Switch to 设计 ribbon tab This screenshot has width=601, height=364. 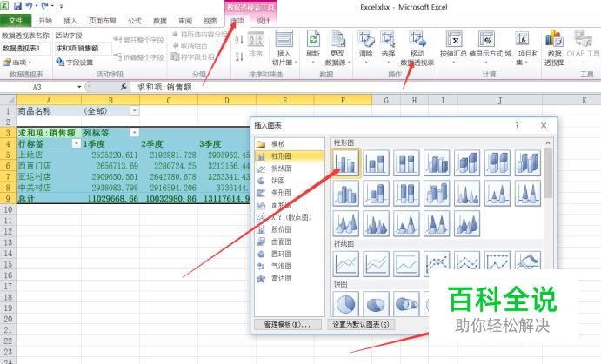click(264, 21)
